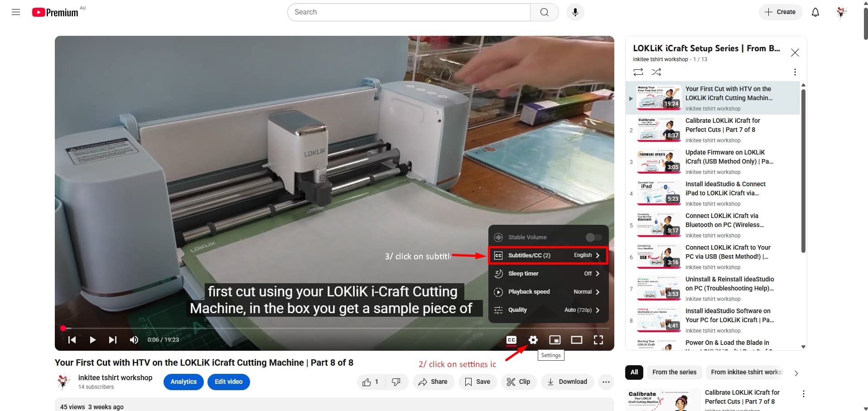This screenshot has width=868, height=411.
Task: Dislike the video
Action: point(396,382)
